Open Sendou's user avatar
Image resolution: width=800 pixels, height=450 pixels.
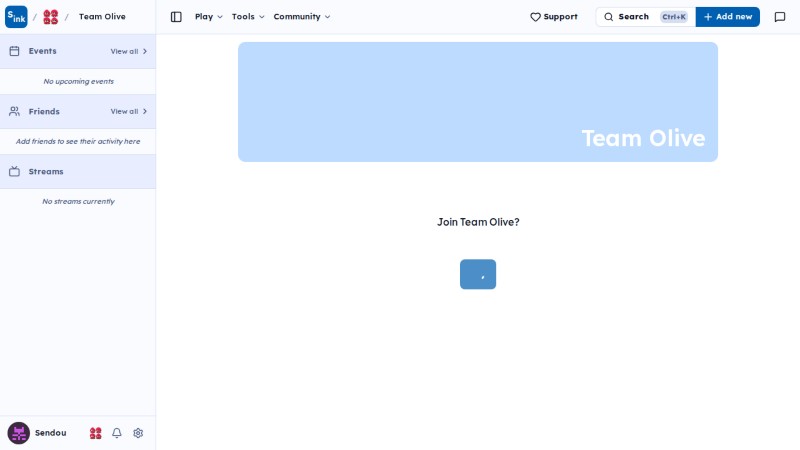coord(18,433)
